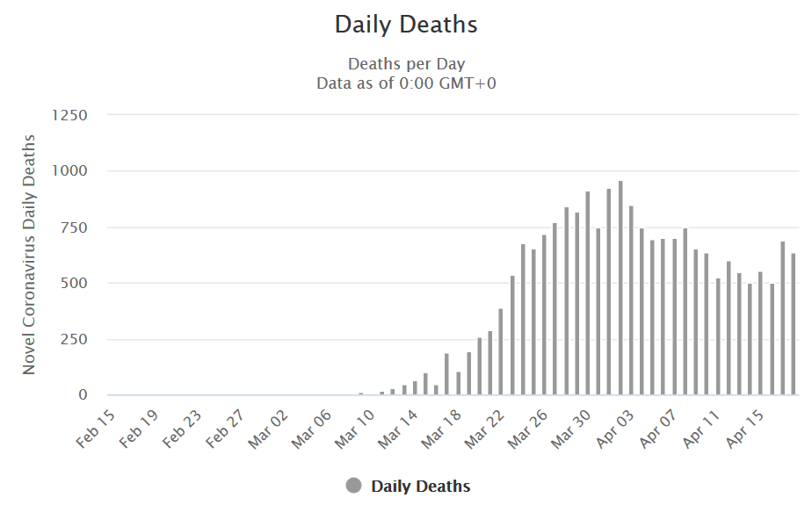The width and height of the screenshot is (812, 527).
Task: Click the Feb 15 x-axis label
Action: (94, 428)
